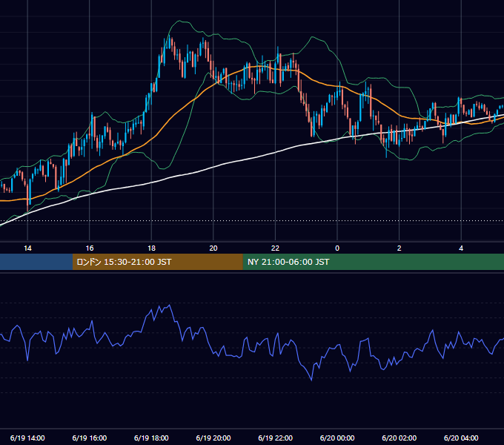504x445 pixels.
Task: Click the 6/19 16:00 date label
Action: tap(90, 438)
